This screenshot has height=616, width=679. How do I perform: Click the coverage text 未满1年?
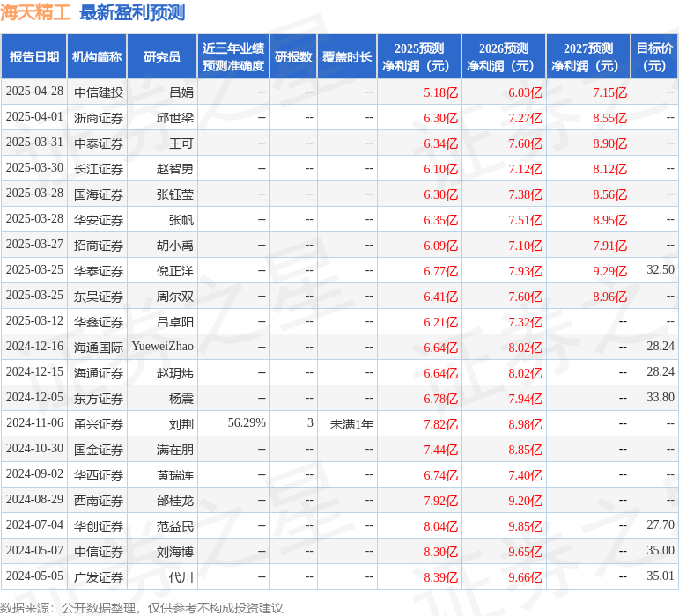coord(351,424)
